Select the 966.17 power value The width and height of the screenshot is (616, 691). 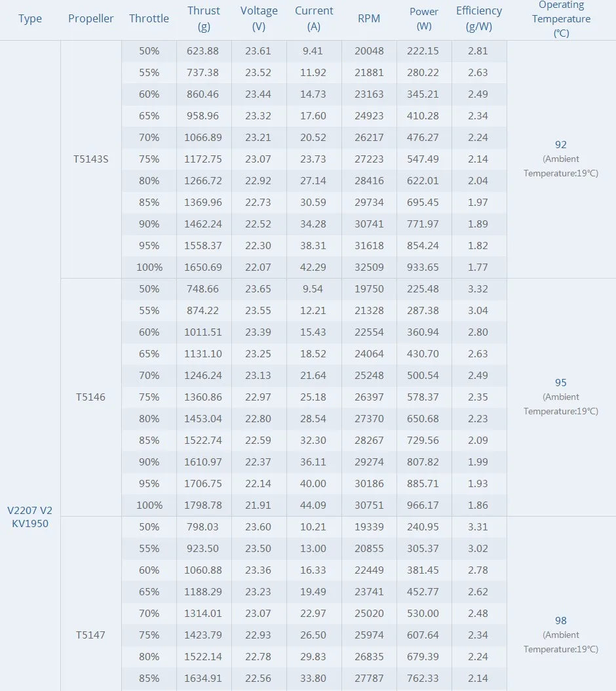click(424, 505)
